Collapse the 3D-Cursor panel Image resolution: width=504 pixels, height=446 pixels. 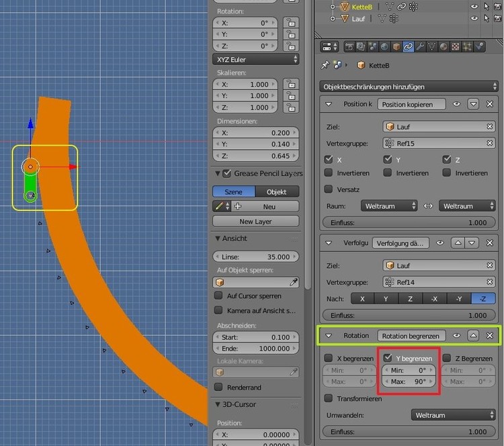click(218, 404)
